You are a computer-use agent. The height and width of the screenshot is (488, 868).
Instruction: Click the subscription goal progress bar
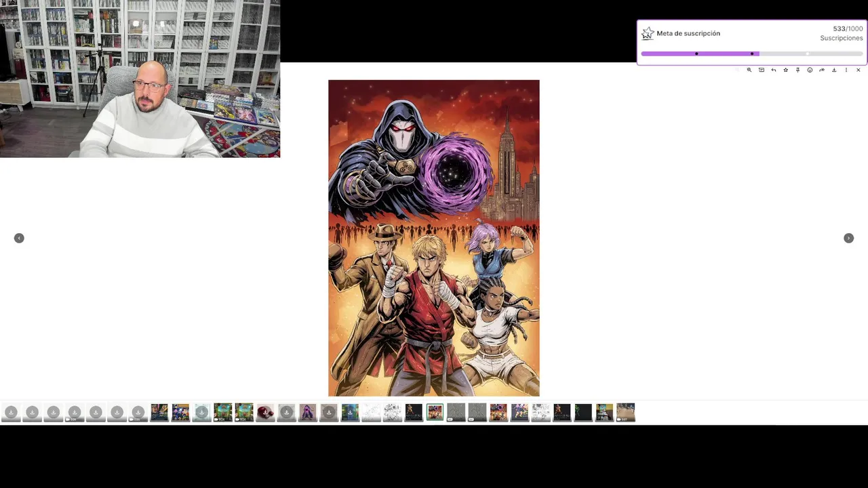point(751,54)
